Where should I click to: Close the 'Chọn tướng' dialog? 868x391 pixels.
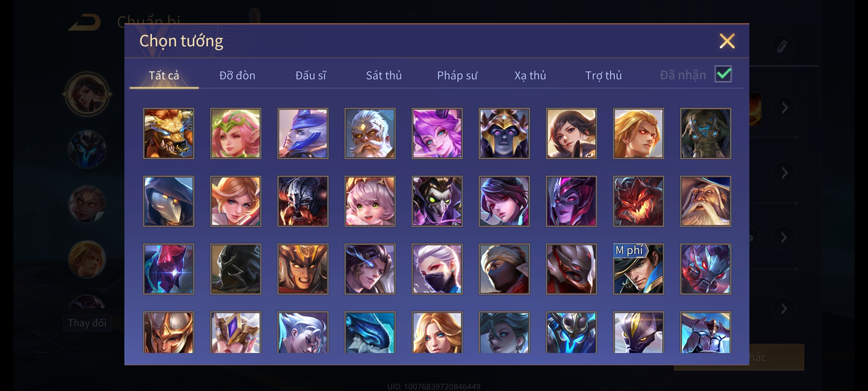point(727,41)
